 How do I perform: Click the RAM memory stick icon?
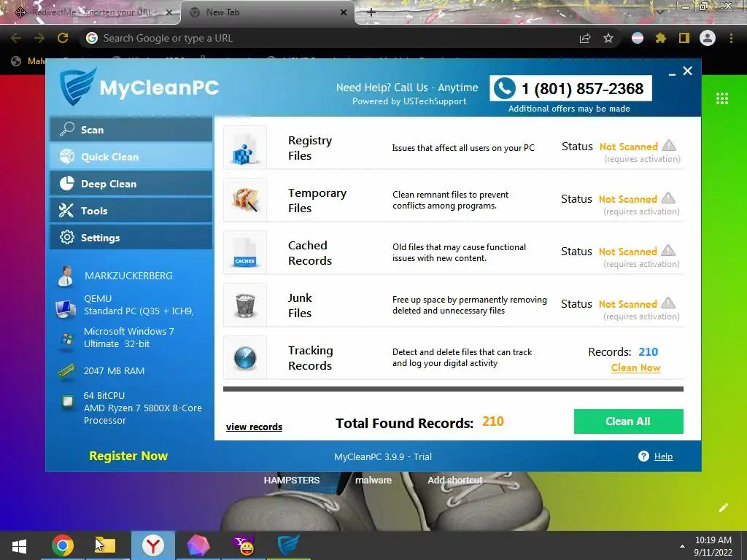click(x=66, y=370)
